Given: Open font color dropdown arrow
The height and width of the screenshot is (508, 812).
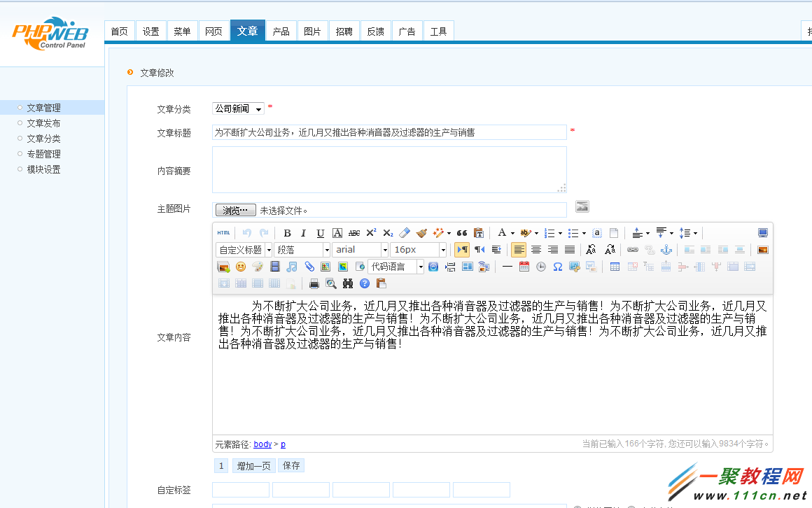Looking at the screenshot, I should tap(512, 233).
